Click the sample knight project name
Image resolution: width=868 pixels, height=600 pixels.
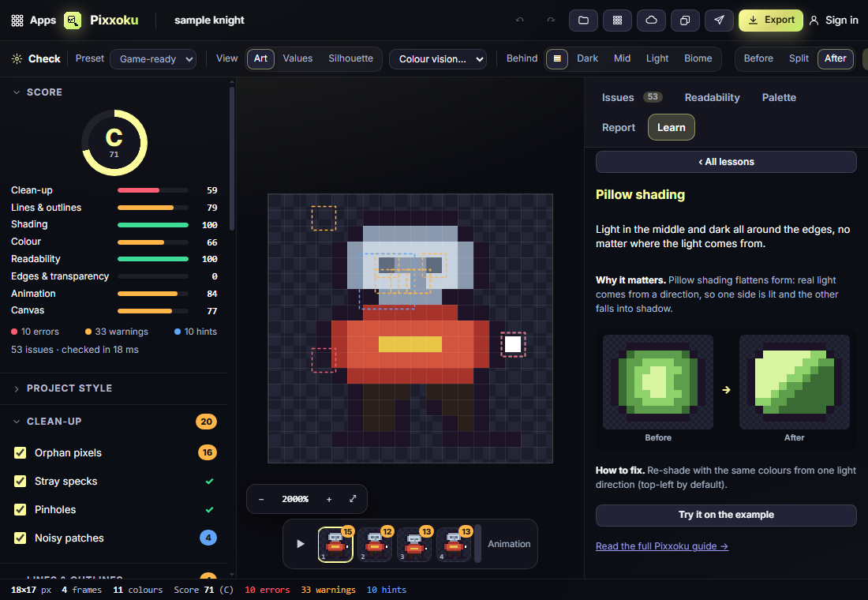click(209, 21)
